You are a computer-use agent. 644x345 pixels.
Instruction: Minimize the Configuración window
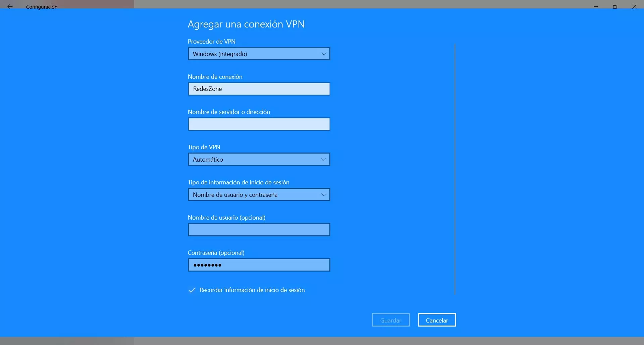(x=596, y=6)
